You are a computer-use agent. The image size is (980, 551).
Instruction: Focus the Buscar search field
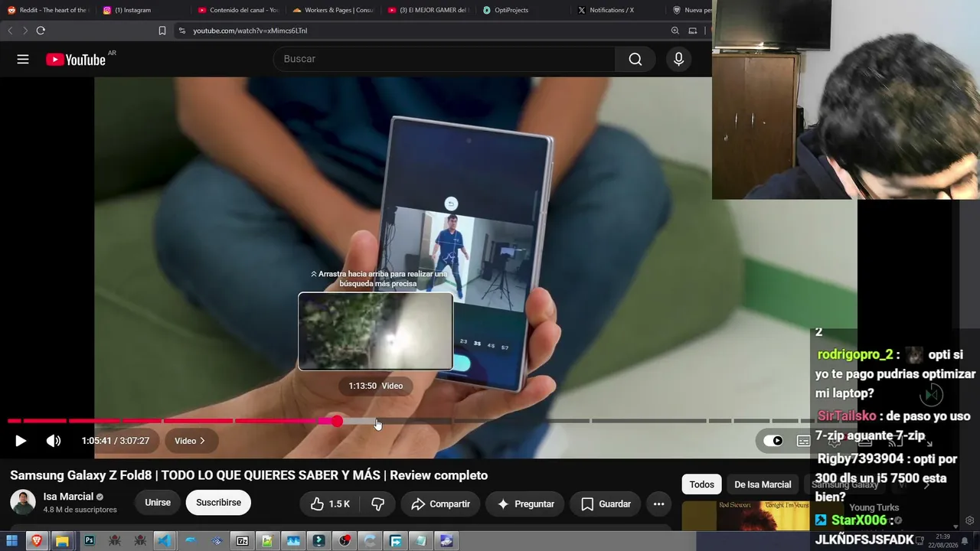444,59
